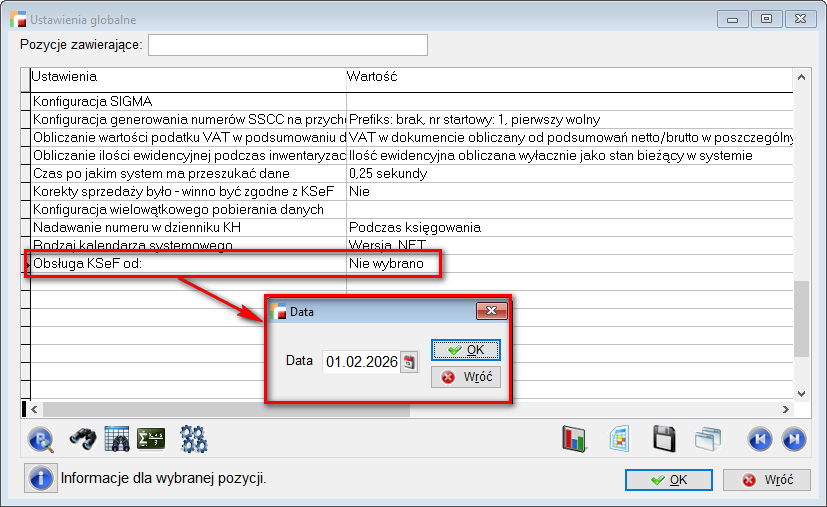This screenshot has height=507, width=827.
Task: Jump to first record with blue arrow
Action: (x=759, y=438)
